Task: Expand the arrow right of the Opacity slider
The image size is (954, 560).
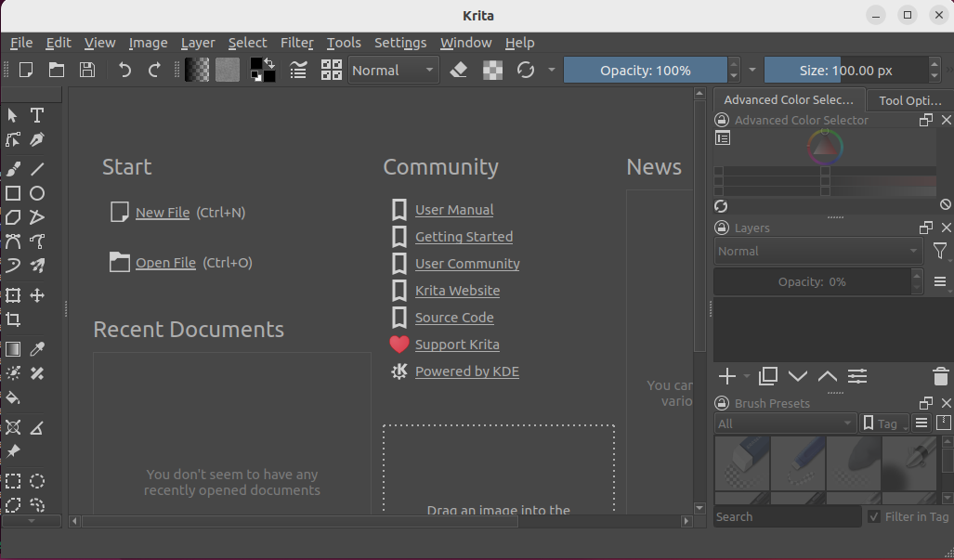Action: 752,70
